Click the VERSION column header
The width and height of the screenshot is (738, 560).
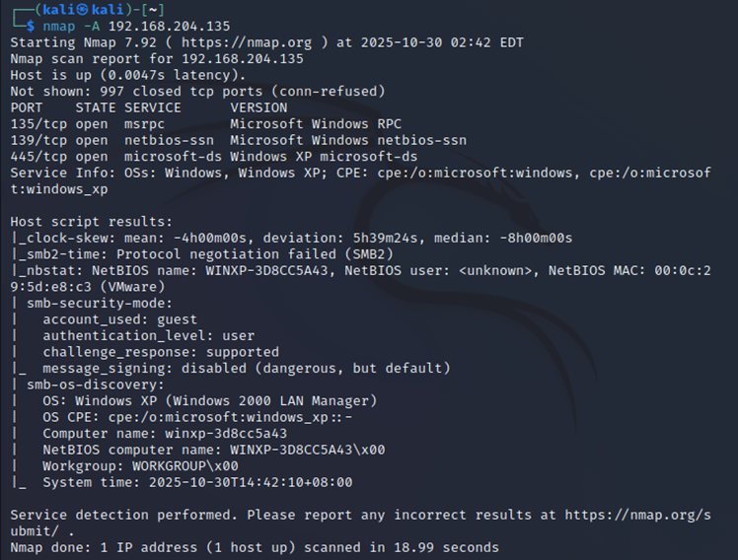(259, 107)
